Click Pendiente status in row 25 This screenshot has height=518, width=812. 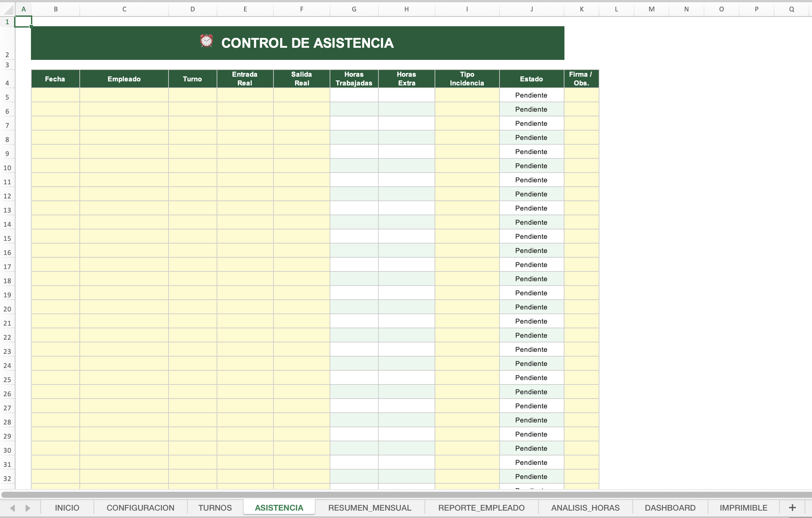coord(531,378)
